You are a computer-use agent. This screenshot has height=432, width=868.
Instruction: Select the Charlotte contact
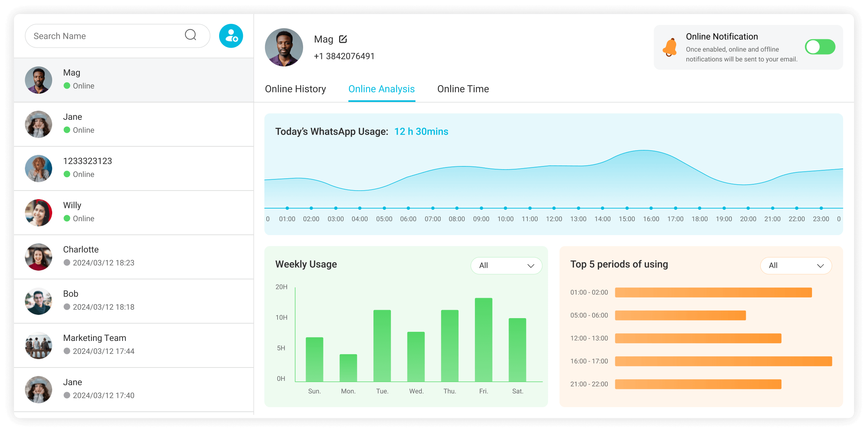[x=134, y=256]
